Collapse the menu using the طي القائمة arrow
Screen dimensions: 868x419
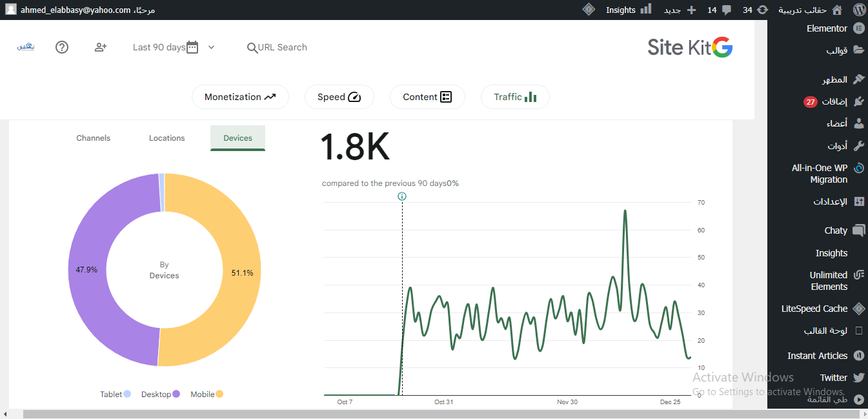[859, 400]
